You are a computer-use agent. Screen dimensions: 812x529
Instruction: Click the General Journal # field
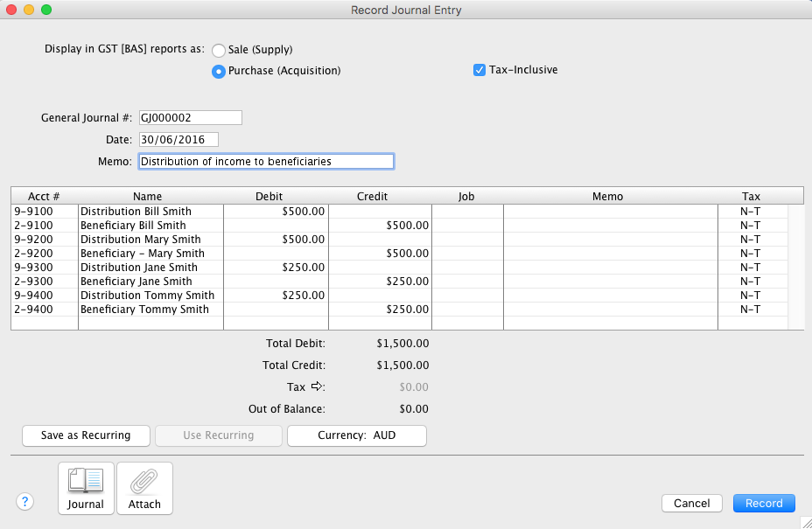189,118
